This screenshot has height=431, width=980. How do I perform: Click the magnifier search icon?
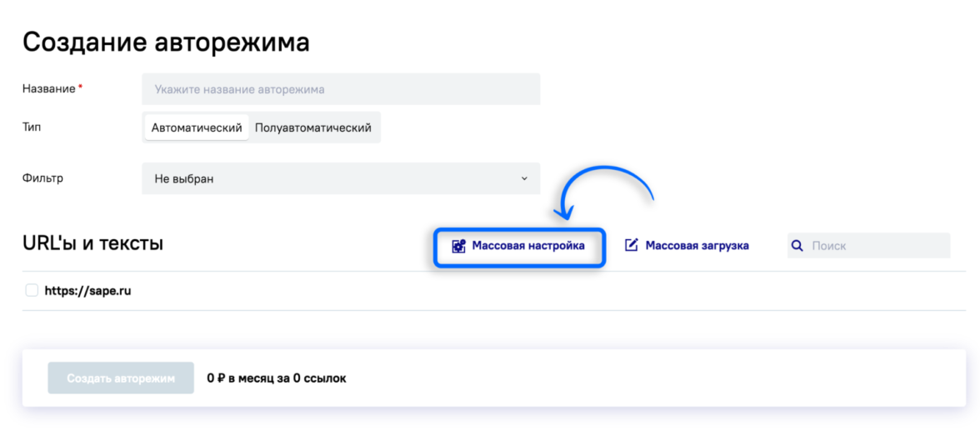coord(797,246)
